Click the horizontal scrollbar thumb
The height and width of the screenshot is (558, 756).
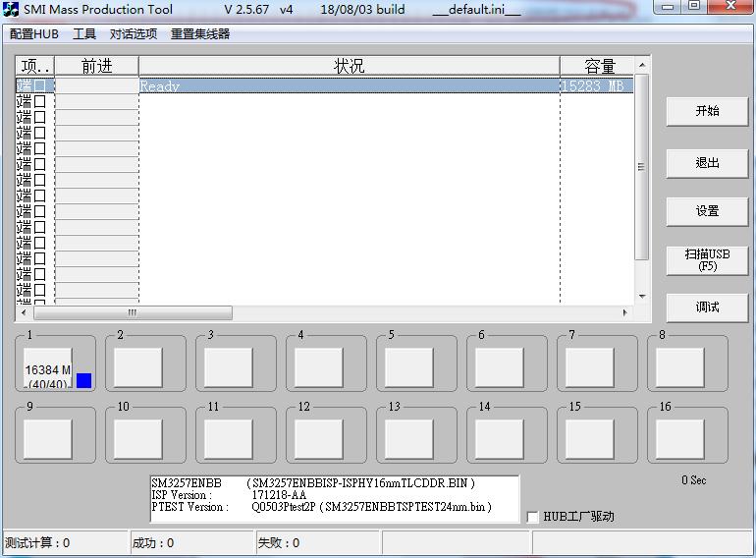[133, 312]
